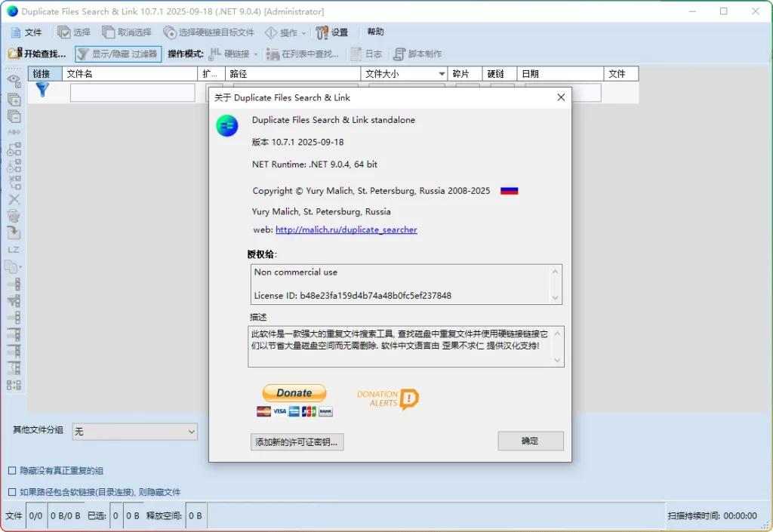Image resolution: width=773 pixels, height=532 pixels.
Task: Toggle the 显示/隐藏 过滤器 filter button
Action: tap(118, 54)
